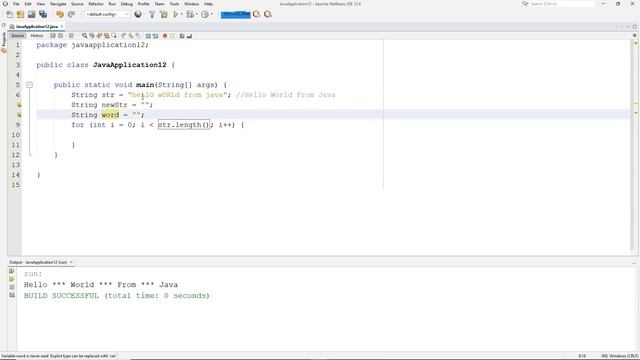Viewport: 640px width, 360px height.
Task: Open the Help menu
Action: tap(208, 4)
